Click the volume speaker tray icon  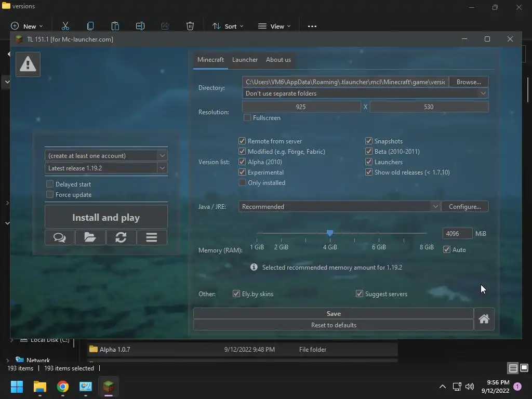click(x=470, y=387)
